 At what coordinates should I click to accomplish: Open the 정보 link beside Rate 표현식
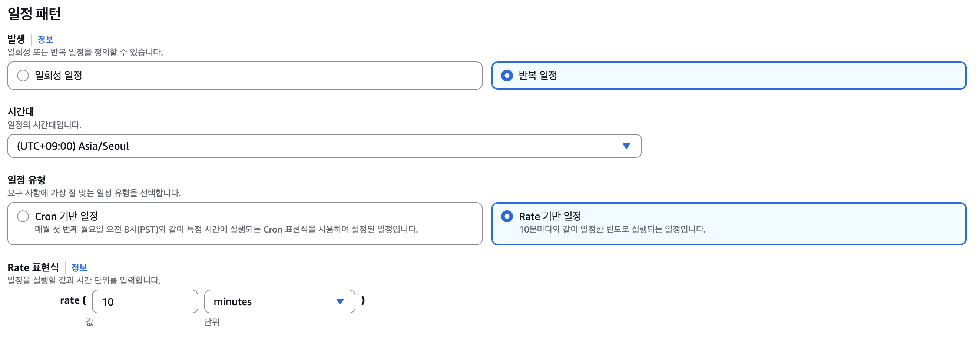click(x=79, y=267)
